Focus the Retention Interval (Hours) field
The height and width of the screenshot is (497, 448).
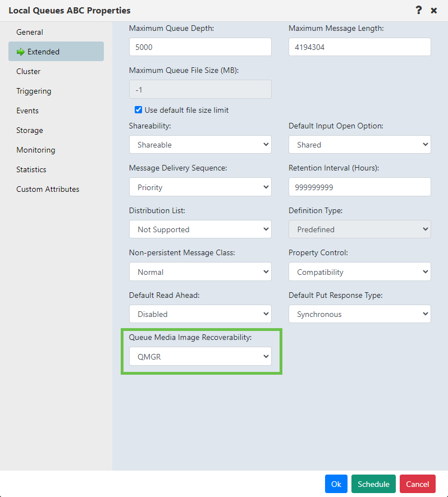point(359,187)
